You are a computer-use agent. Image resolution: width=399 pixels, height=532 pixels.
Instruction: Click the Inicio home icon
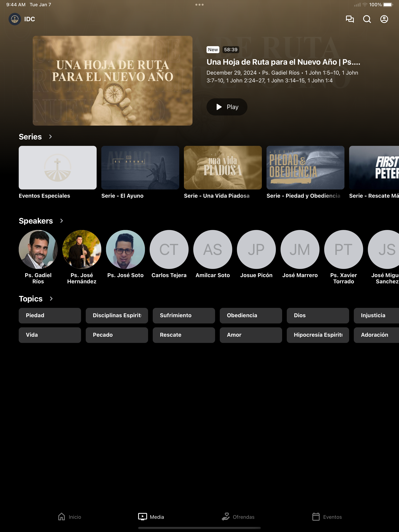[62, 517]
